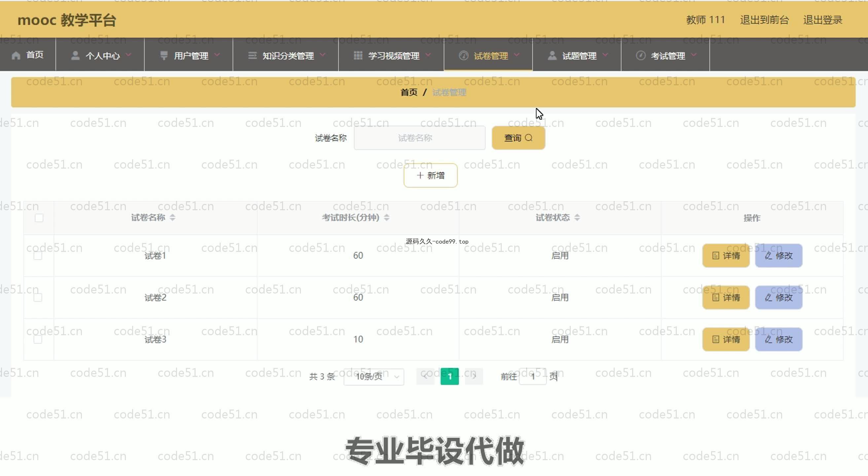Click the circle icon beside 试卷管理
868x476 pixels.
[x=463, y=55]
